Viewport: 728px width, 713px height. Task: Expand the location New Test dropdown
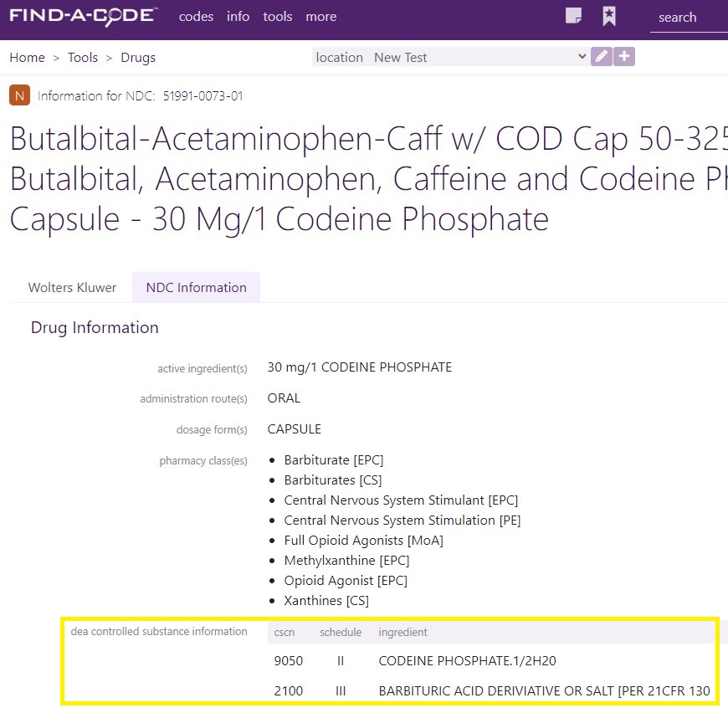click(x=450, y=57)
